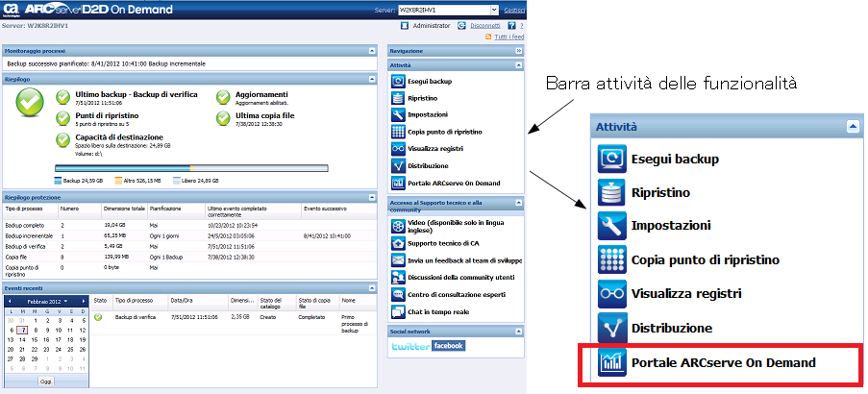Click the Backup completo row in Riepilogo protezione

[190, 225]
